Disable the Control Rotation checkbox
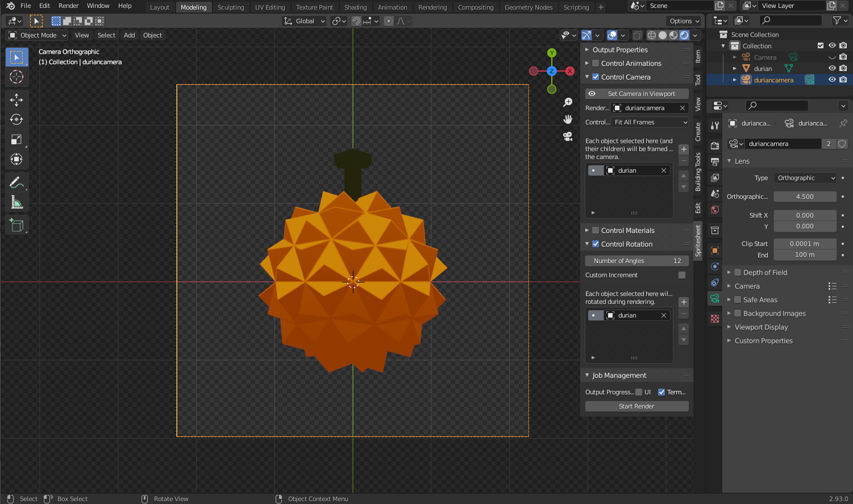Image resolution: width=853 pixels, height=504 pixels. point(596,244)
